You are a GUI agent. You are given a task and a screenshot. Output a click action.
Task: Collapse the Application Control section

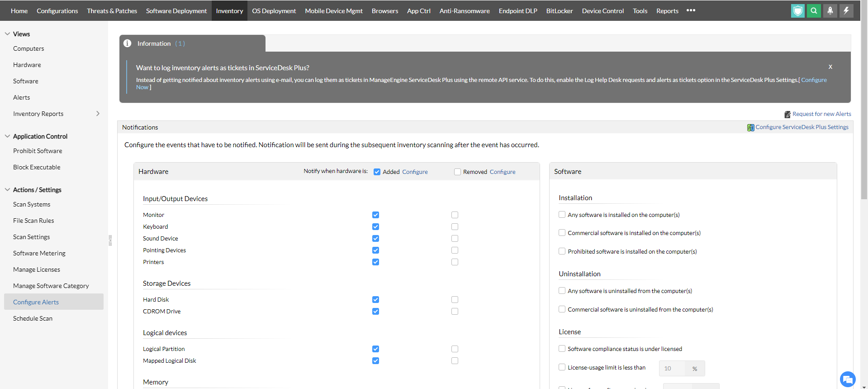point(7,136)
